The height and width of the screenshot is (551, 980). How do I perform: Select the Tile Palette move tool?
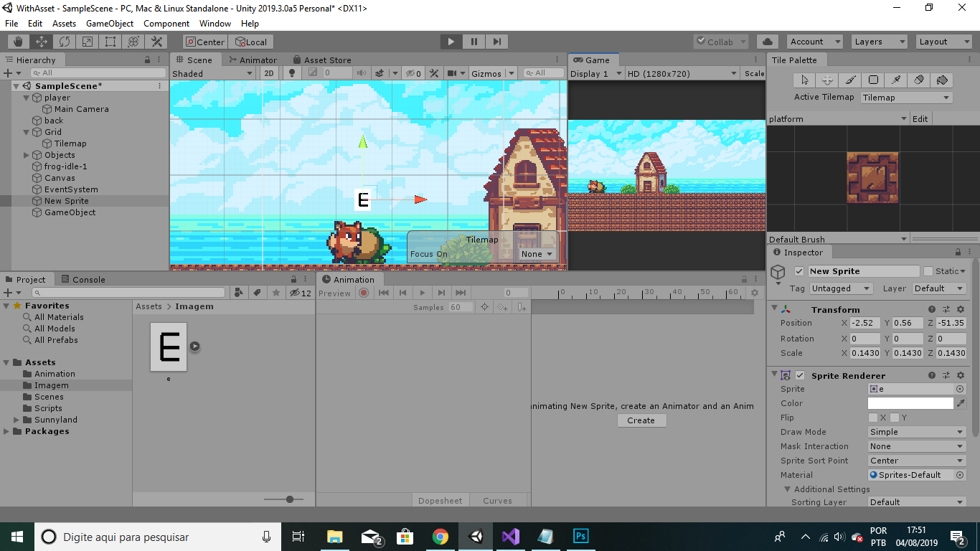[827, 80]
